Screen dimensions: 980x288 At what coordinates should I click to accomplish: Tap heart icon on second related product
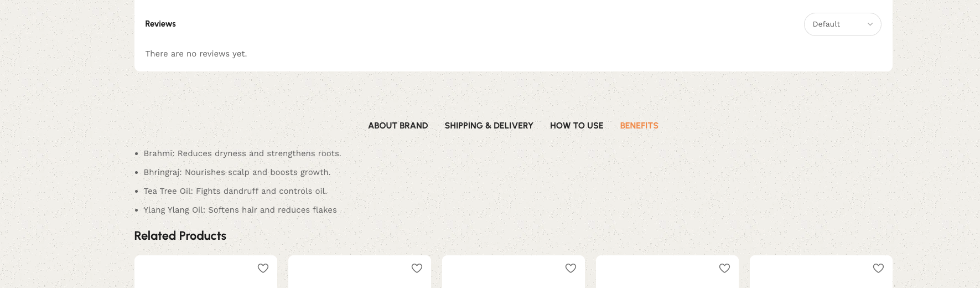click(x=417, y=268)
